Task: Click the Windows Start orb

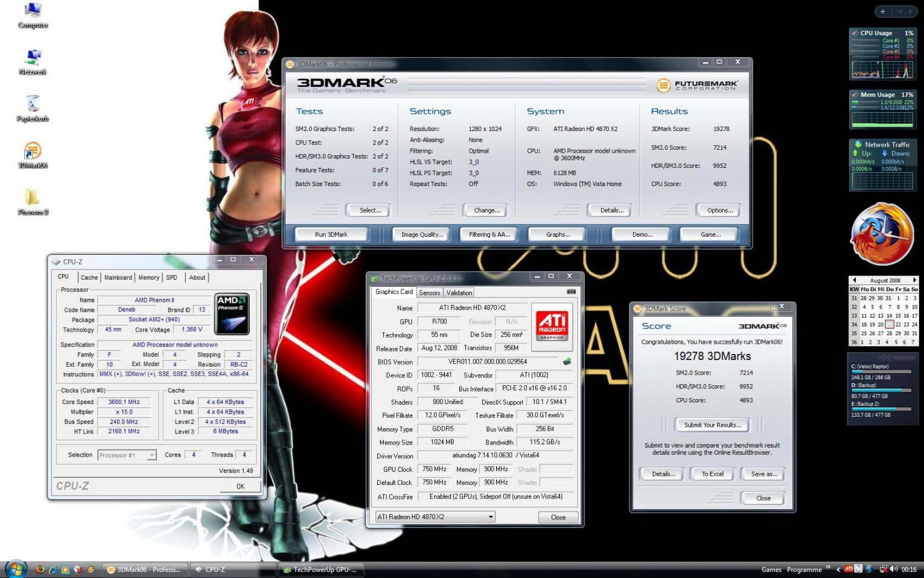Action: (16, 569)
